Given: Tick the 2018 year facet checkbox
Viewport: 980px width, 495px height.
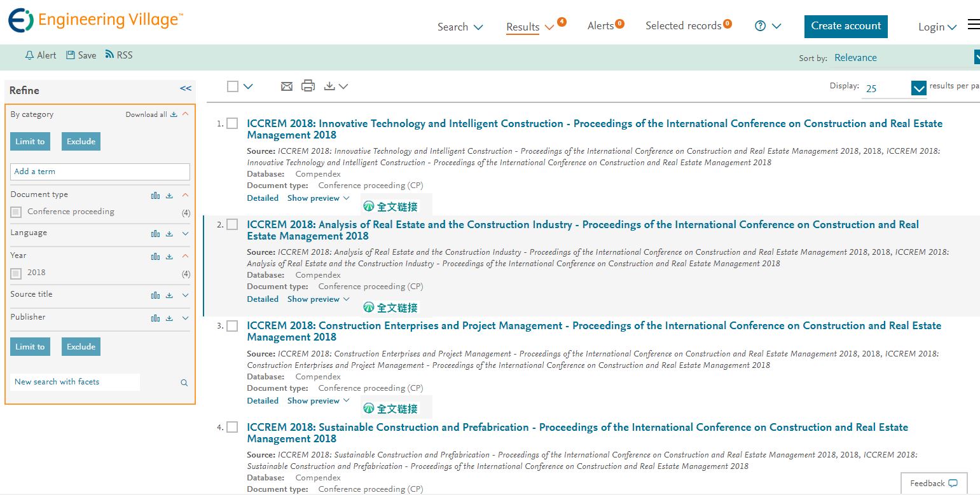Looking at the screenshot, I should [17, 274].
